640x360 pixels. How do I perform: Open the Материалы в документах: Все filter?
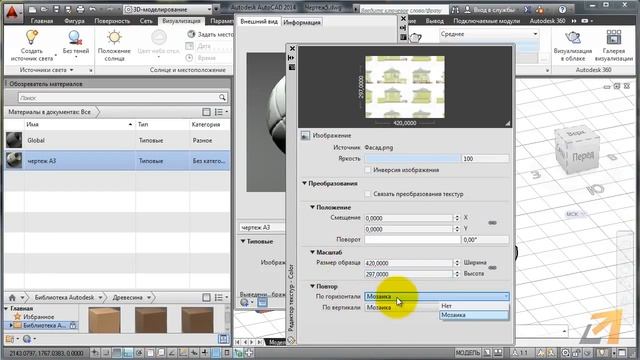[x=50, y=112]
